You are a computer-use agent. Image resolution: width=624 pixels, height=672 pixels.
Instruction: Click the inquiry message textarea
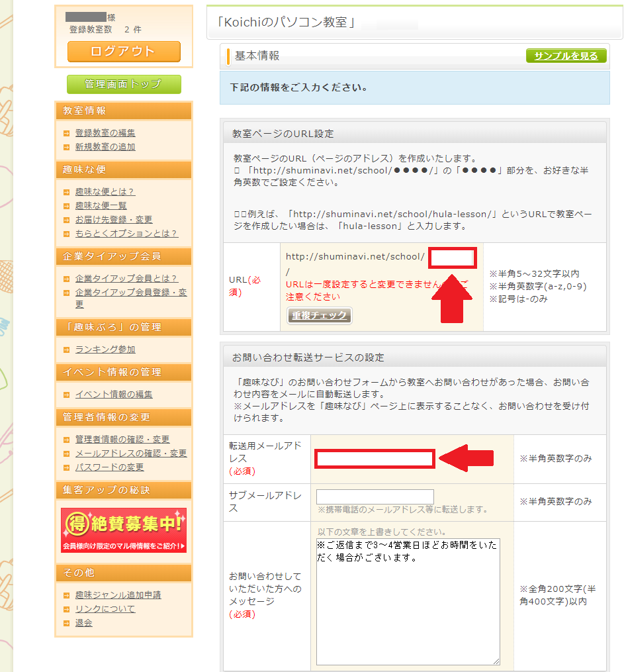(408, 600)
